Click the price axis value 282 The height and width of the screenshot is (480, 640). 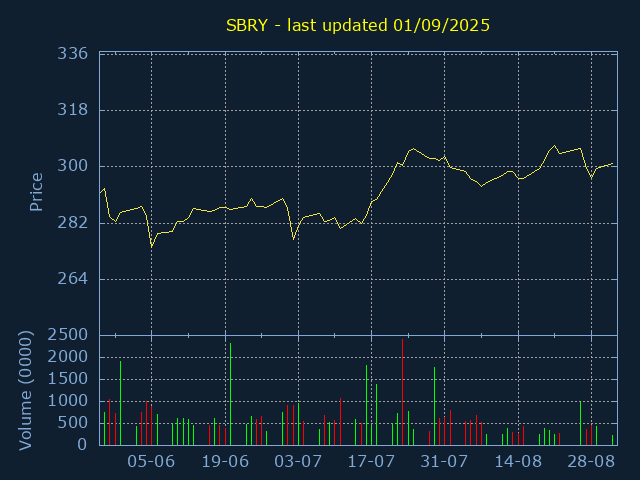pyautogui.click(x=73, y=222)
